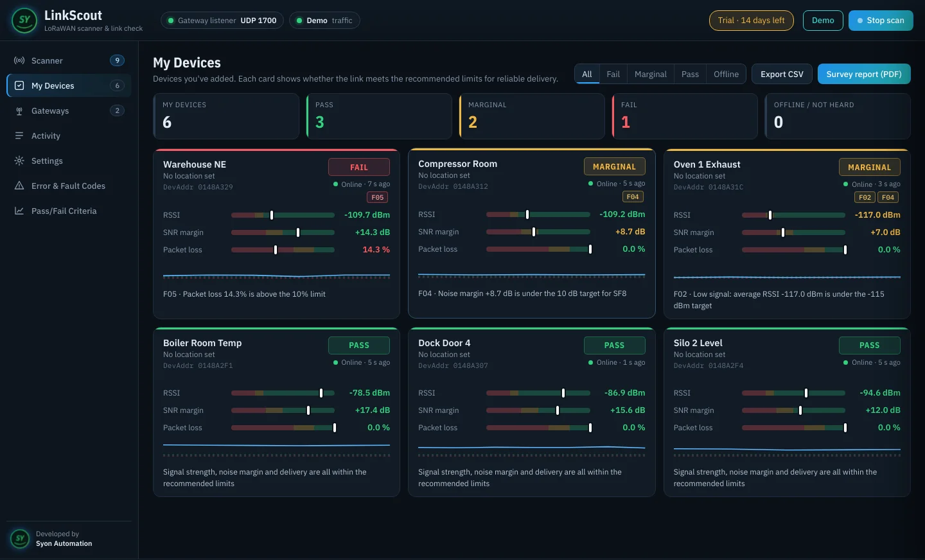
Task: Click the My Devices checkbox icon
Action: [x=19, y=85]
